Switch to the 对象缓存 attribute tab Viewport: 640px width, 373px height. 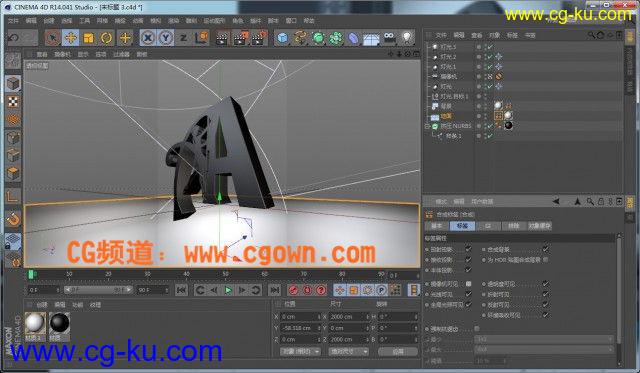[x=539, y=226]
